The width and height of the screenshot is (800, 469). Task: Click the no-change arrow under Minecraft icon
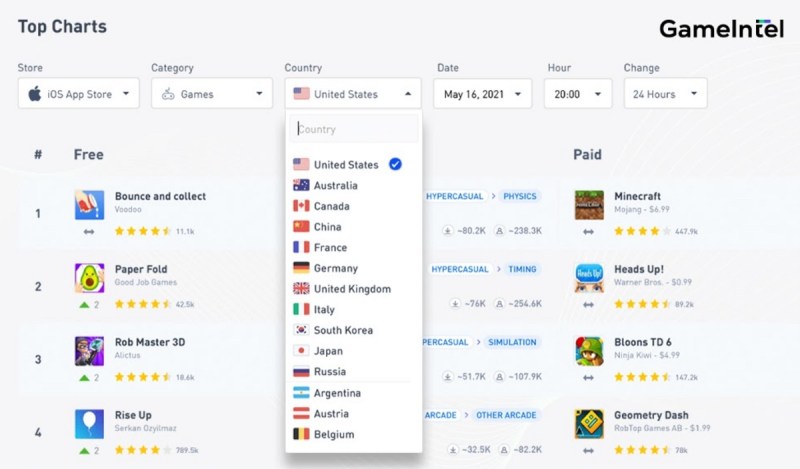[x=588, y=232]
